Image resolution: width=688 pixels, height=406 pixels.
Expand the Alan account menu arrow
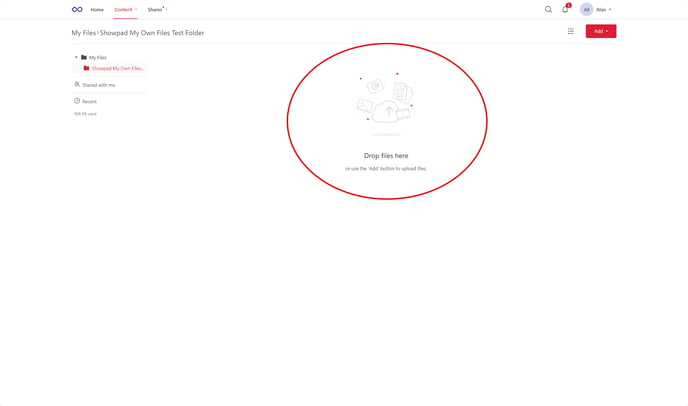(610, 10)
